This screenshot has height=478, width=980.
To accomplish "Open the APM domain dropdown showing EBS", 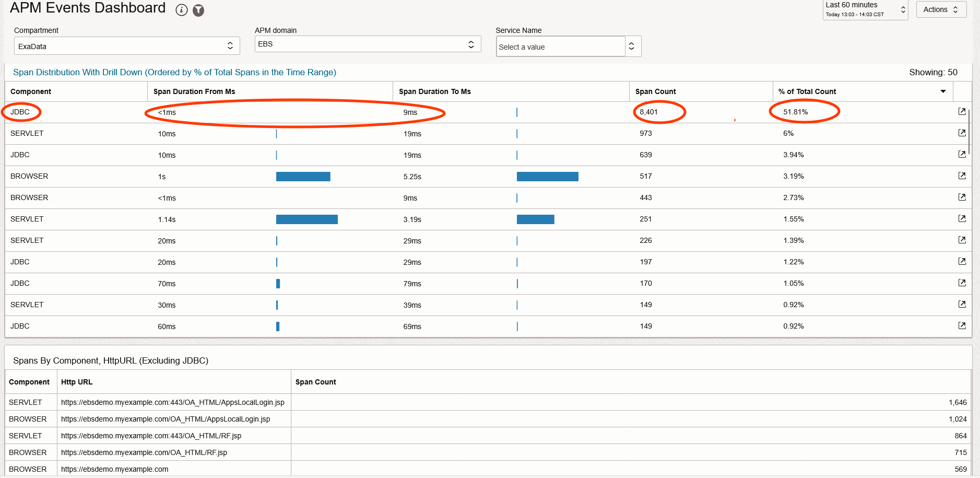I will (x=471, y=44).
